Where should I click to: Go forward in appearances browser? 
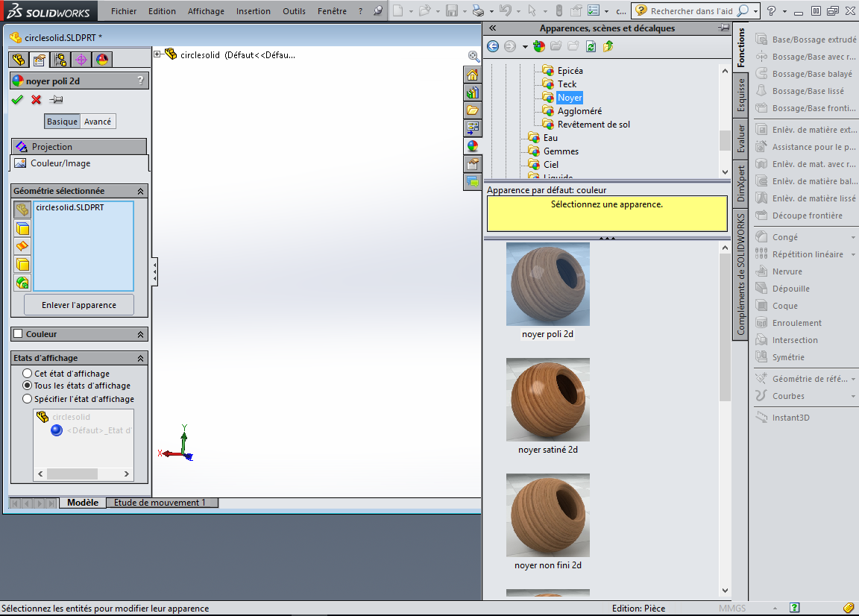pos(510,46)
